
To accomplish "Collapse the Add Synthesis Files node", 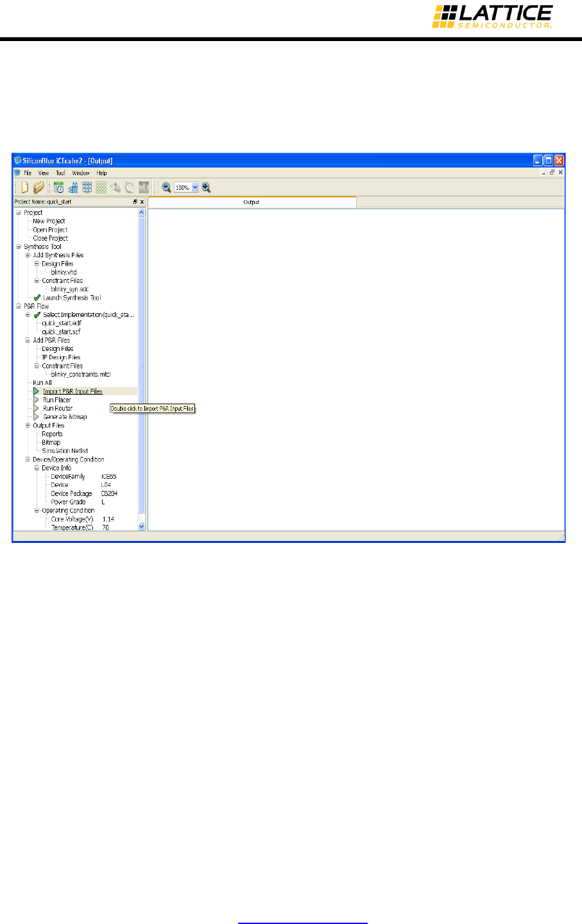I will pos(28,255).
